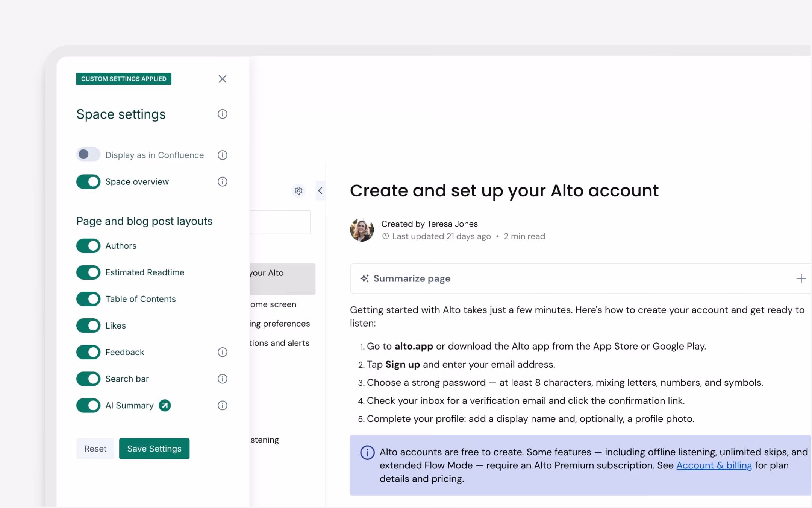812x508 pixels.
Task: Disable the Authors toggle
Action: [x=88, y=246]
